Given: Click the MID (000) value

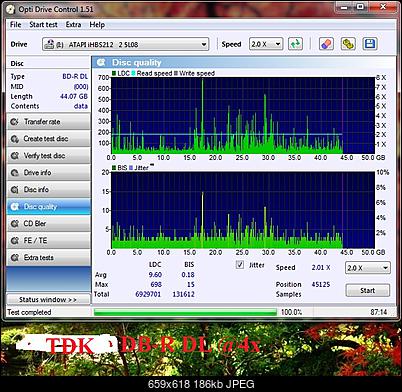Looking at the screenshot, I should coord(81,87).
